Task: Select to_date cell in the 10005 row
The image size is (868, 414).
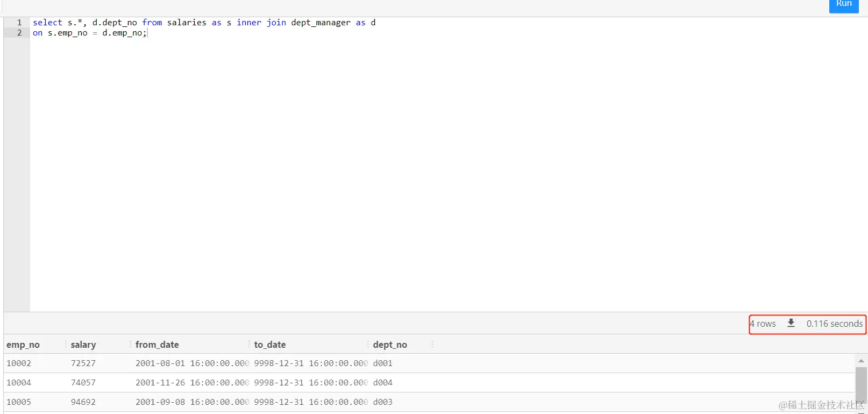Action: [x=311, y=402]
